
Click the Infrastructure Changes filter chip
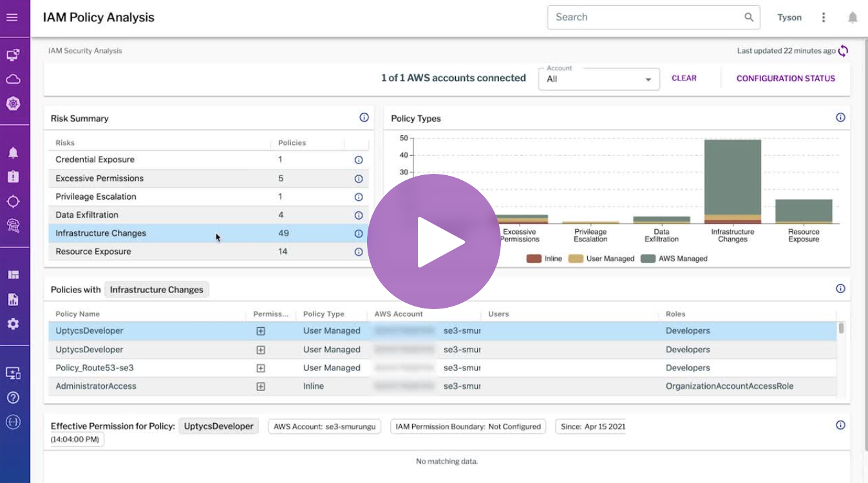[156, 290]
